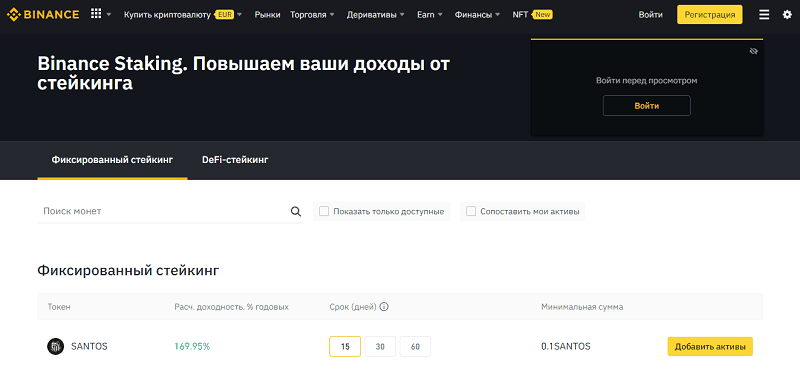Click the EUR currency badge
This screenshot has width=800, height=370.
tap(224, 15)
